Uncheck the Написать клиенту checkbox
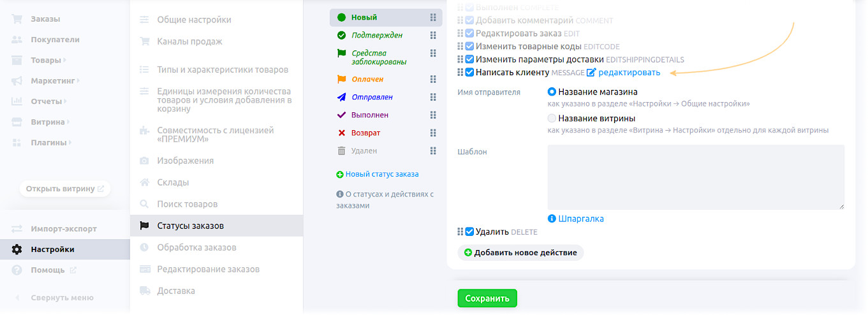Viewport: 868px width, 315px height. coord(469,73)
